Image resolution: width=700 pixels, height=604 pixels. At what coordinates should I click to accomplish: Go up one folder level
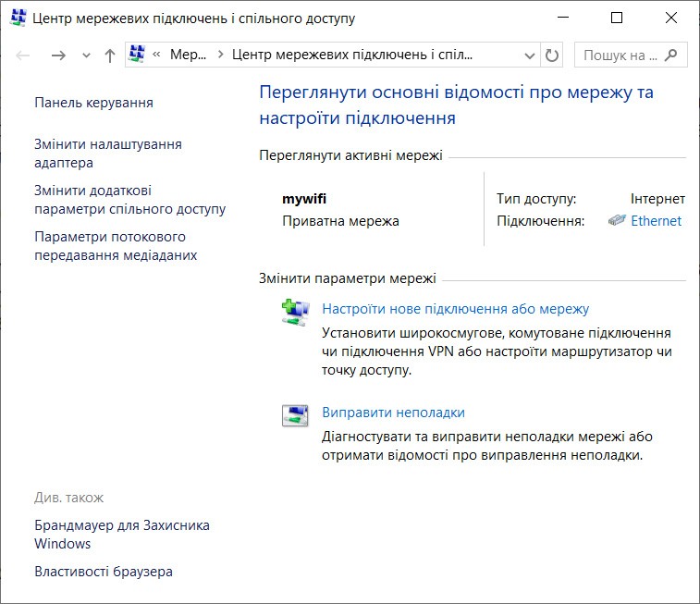coord(110,55)
